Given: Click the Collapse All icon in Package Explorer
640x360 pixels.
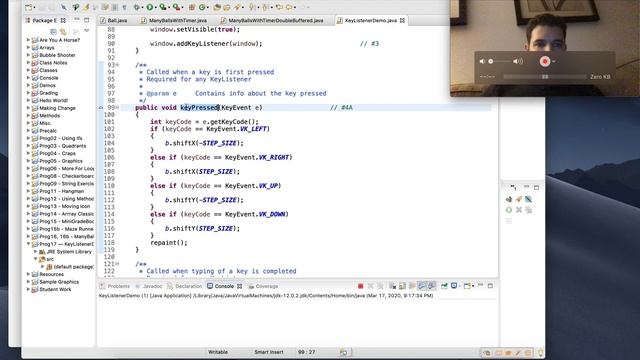Looking at the screenshot, I should point(53,31).
